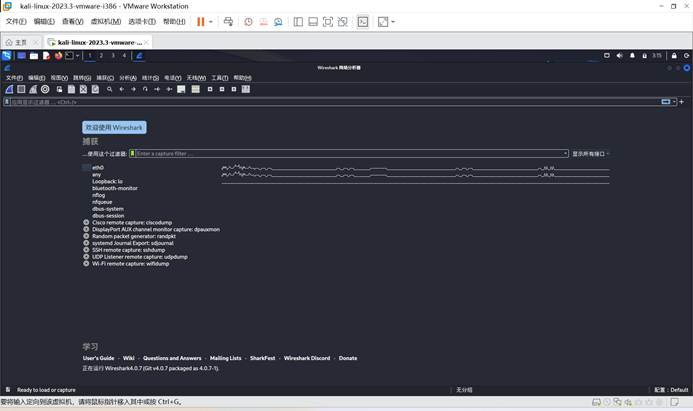Open display filter history dropdown arrow
The image size is (693, 411).
[674, 102]
